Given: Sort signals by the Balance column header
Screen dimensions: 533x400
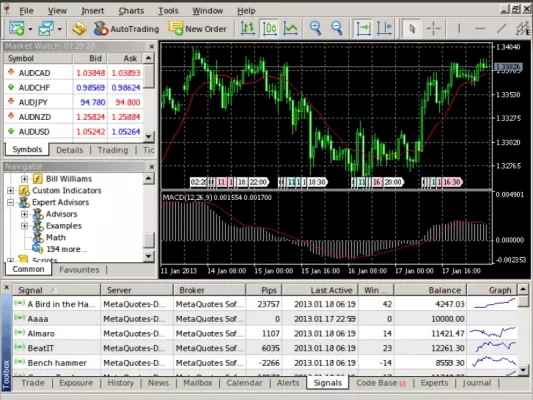Looking at the screenshot, I should (430, 290).
